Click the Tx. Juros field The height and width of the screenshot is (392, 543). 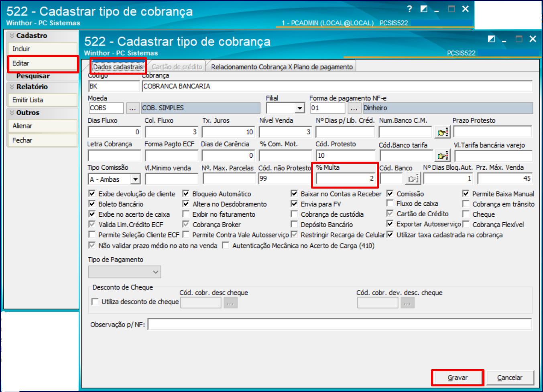(x=228, y=132)
